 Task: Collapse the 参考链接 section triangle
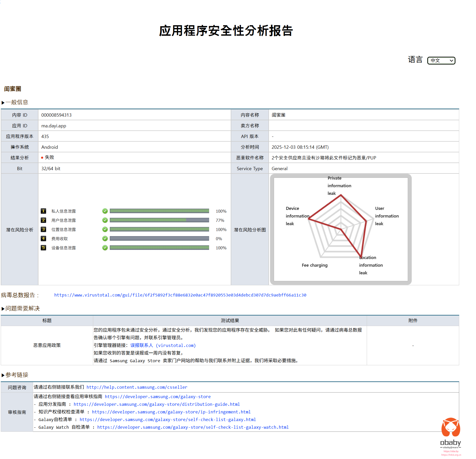pyautogui.click(x=3, y=375)
